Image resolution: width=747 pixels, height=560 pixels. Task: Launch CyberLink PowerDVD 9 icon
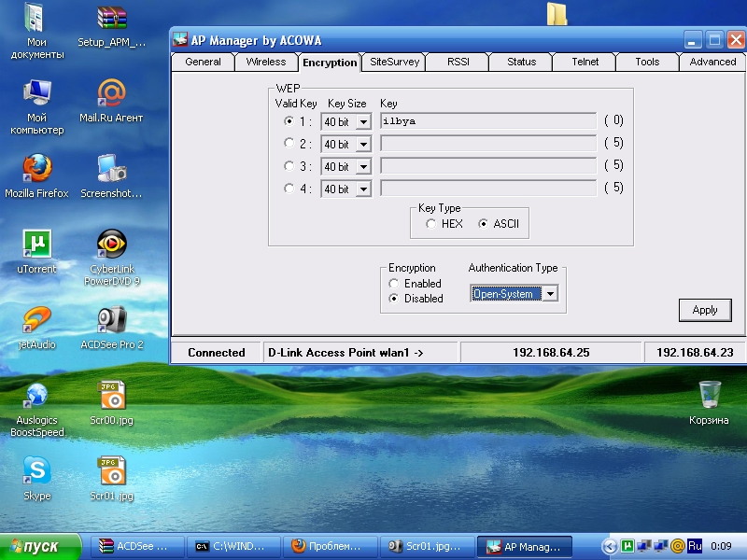(x=112, y=245)
